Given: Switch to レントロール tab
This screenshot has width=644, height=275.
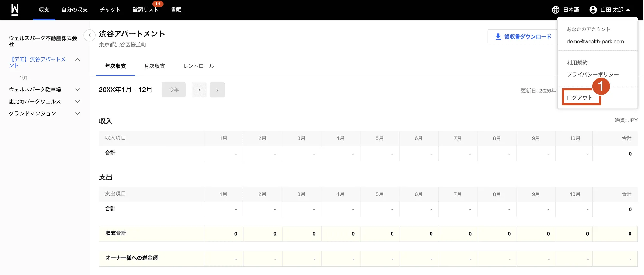Looking at the screenshot, I should coord(199,66).
